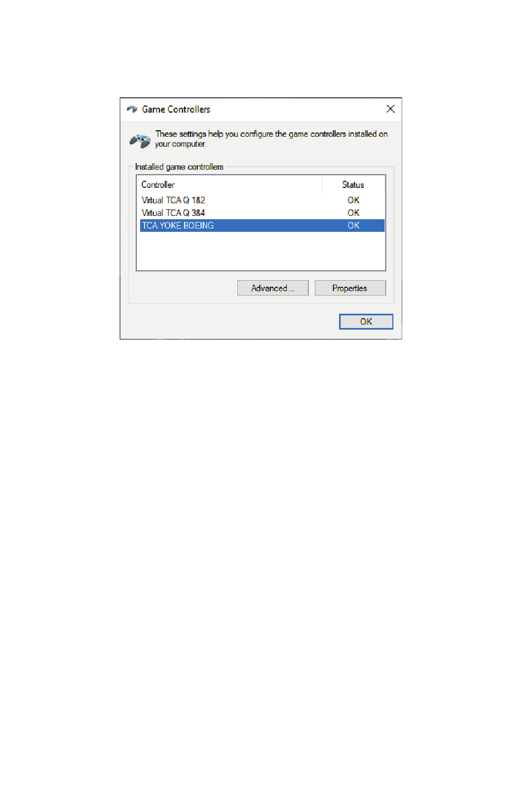Click empty area in controllers list
522x812 pixels.
pos(261,251)
